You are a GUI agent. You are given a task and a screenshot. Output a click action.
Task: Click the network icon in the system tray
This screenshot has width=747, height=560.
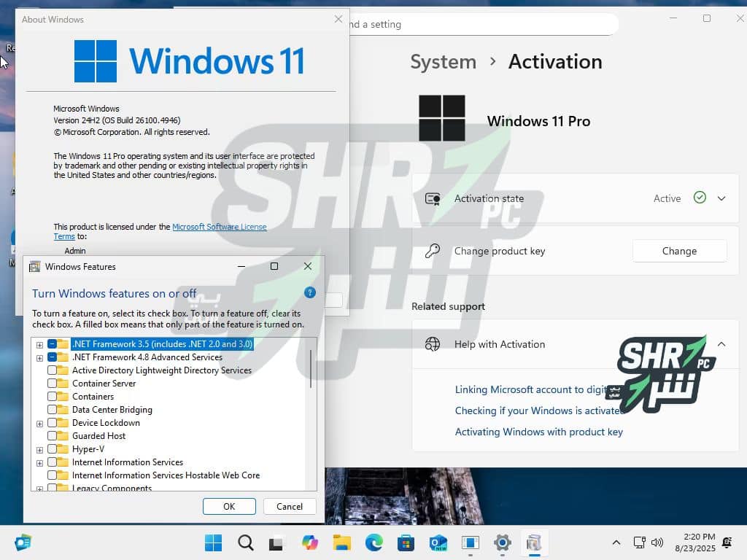point(639,542)
